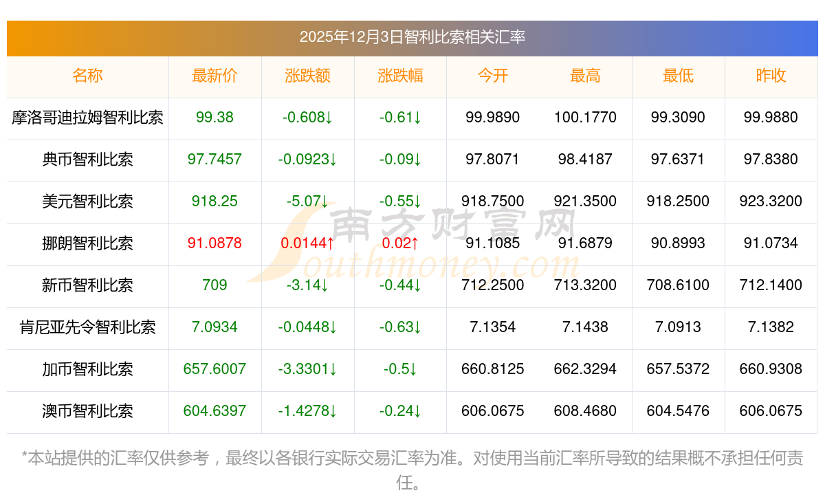Click the disclaimer text starting *本站提供的汇率
Viewport: 825px width, 504px height.
click(x=412, y=470)
